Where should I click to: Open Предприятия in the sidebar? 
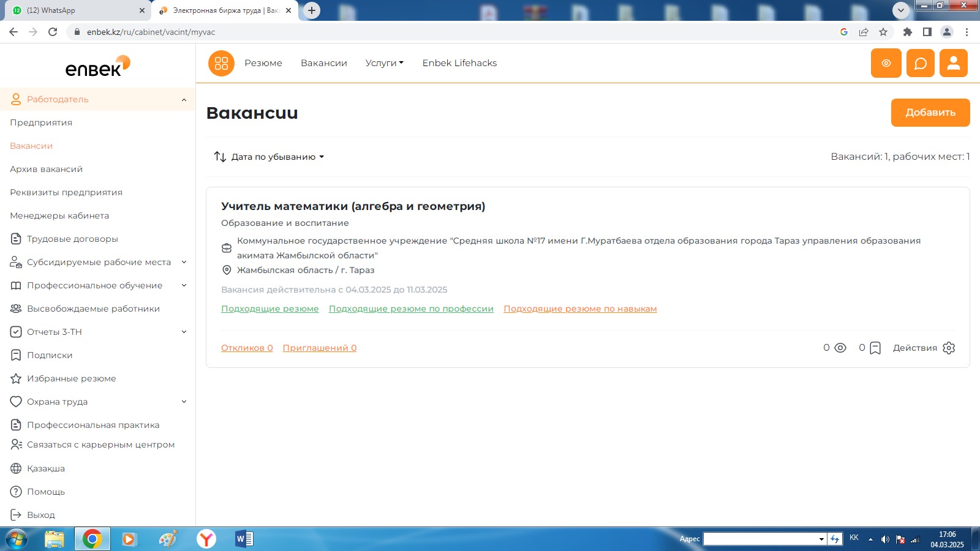point(41,122)
